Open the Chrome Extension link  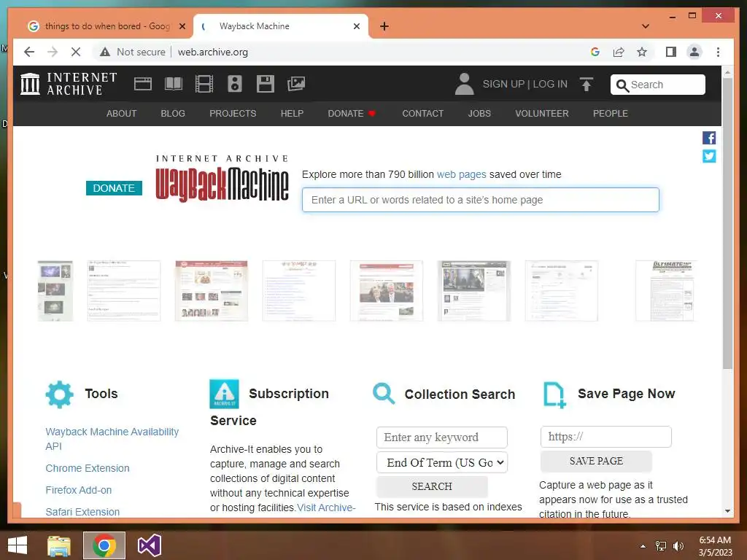(x=88, y=468)
